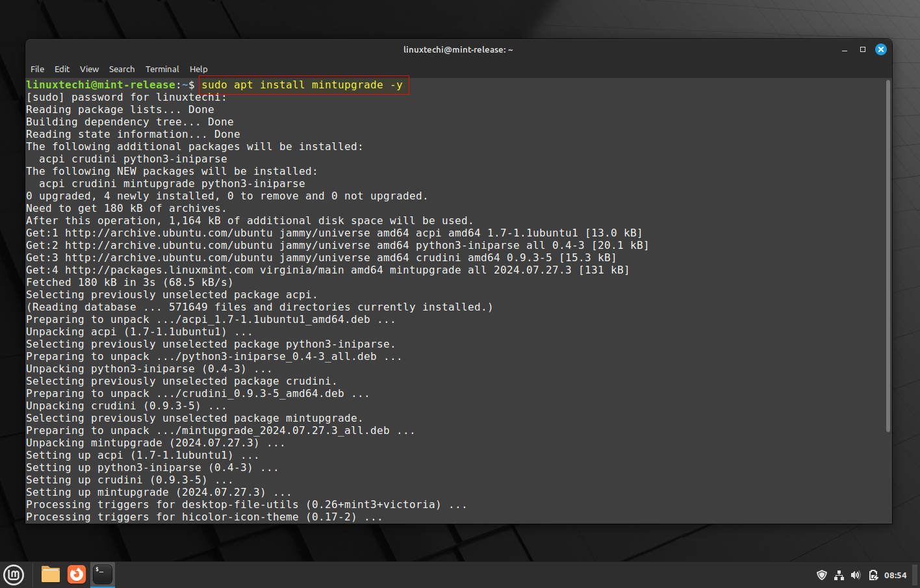Viewport: 920px width, 588px height.
Task: Close the terminal window
Action: pyautogui.click(x=881, y=49)
